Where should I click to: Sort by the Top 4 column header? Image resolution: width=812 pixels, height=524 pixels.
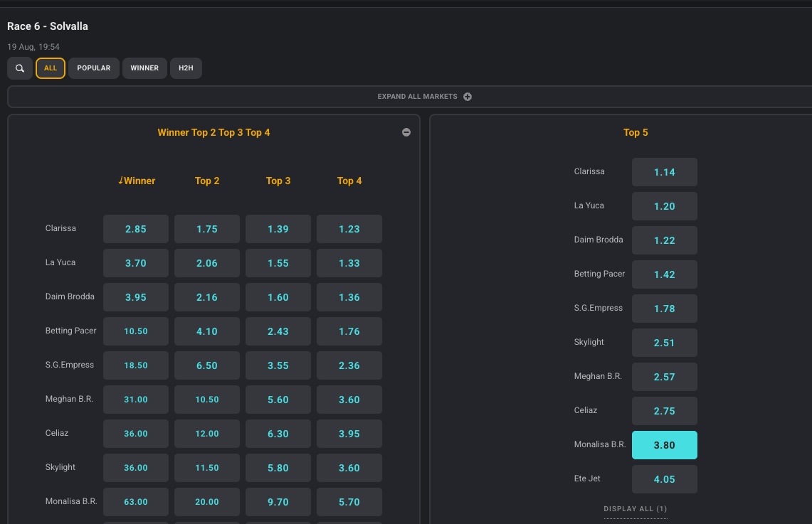(349, 181)
